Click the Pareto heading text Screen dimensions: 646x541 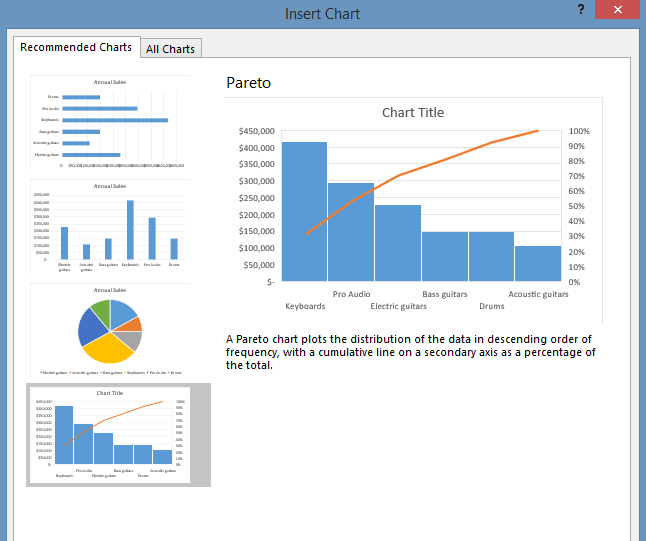pyautogui.click(x=248, y=83)
